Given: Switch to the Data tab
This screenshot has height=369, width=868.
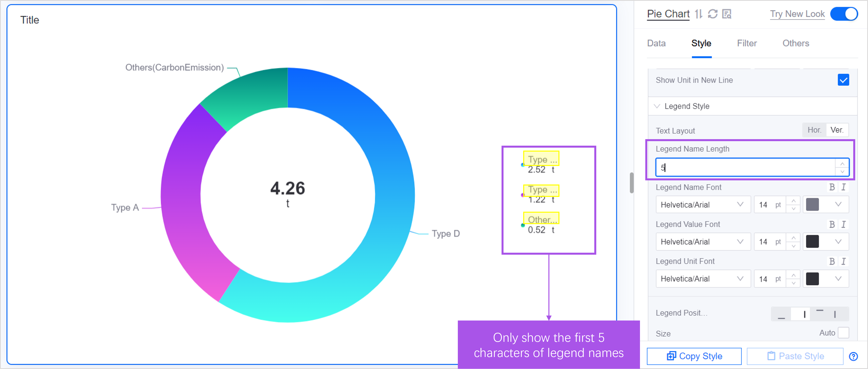Looking at the screenshot, I should (656, 43).
